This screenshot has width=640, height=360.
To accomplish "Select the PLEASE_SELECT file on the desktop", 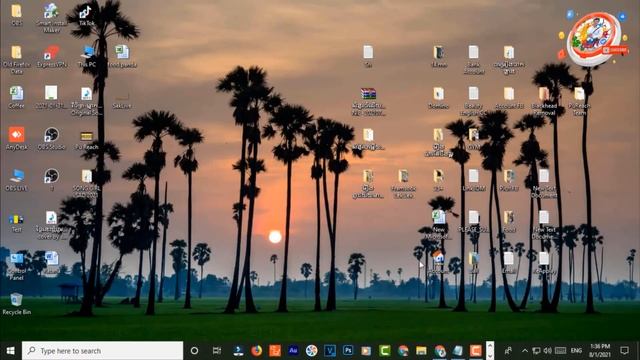I will (473, 222).
